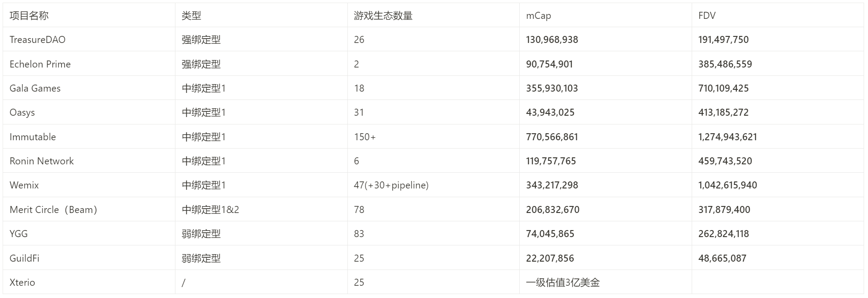Click the mCap value 130,968,938
The width and height of the screenshot is (868, 298).
click(552, 40)
